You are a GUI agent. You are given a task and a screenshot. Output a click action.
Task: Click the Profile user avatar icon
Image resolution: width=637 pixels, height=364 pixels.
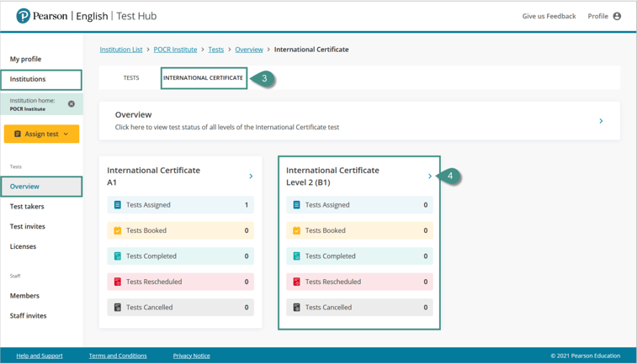point(617,16)
